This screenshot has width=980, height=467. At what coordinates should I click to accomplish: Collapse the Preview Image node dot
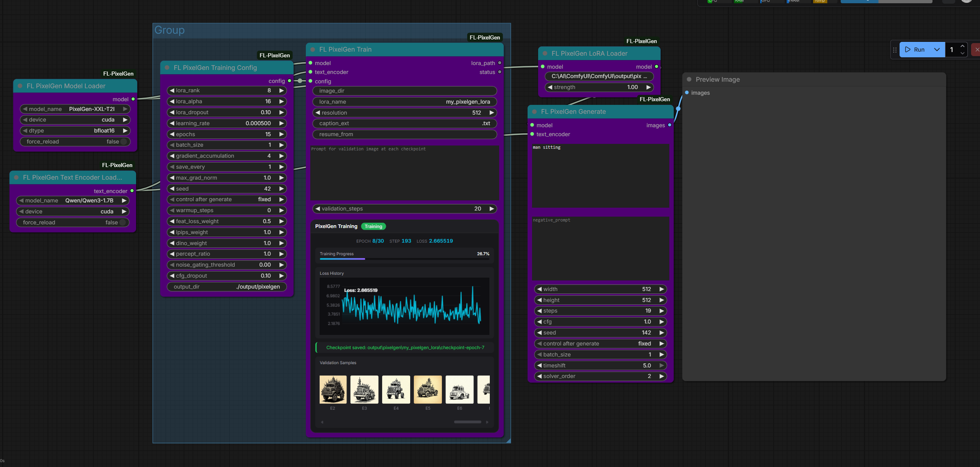pyautogui.click(x=689, y=80)
